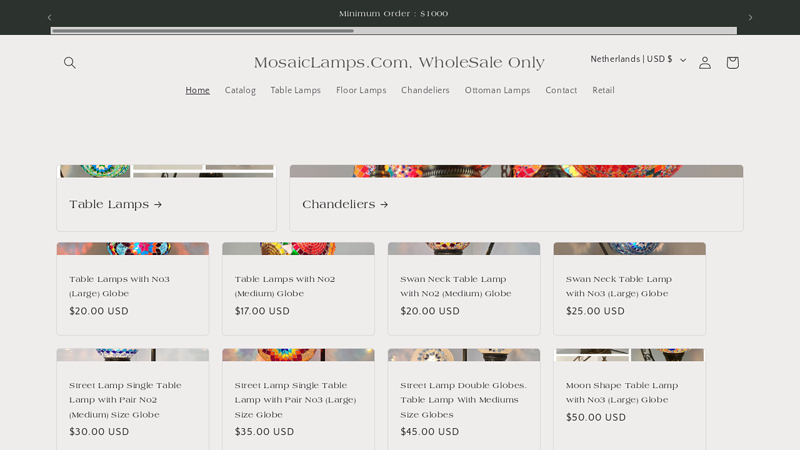The image size is (800, 450).
Task: Open the Contact navigation item
Action: tap(561, 90)
